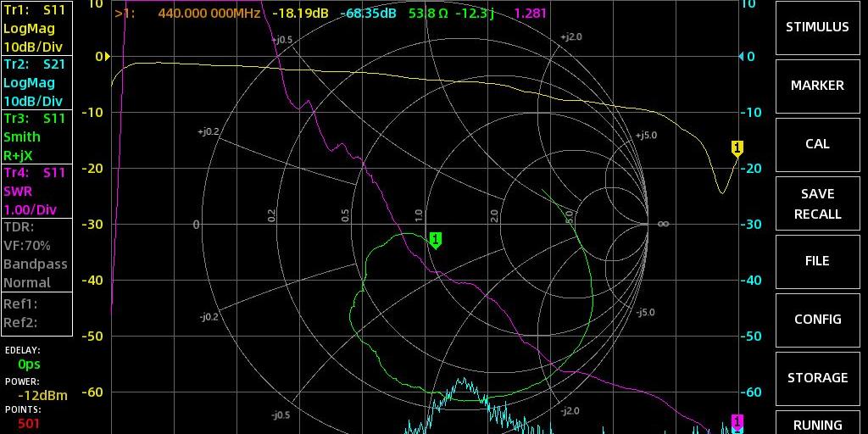Viewport: 868px width, 434px height.
Task: Open the TDR Bandpass settings box
Action: 36,254
